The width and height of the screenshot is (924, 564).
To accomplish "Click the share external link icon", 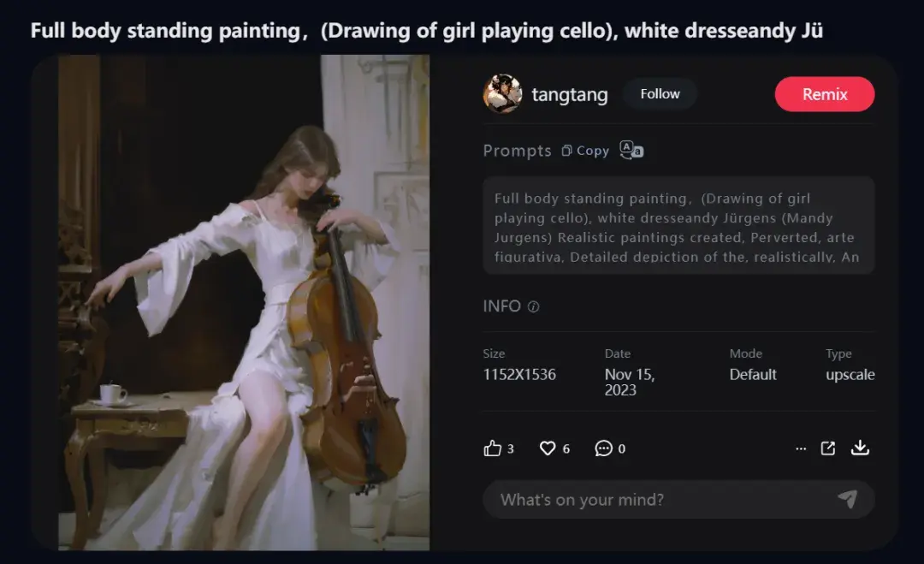I will tap(828, 448).
